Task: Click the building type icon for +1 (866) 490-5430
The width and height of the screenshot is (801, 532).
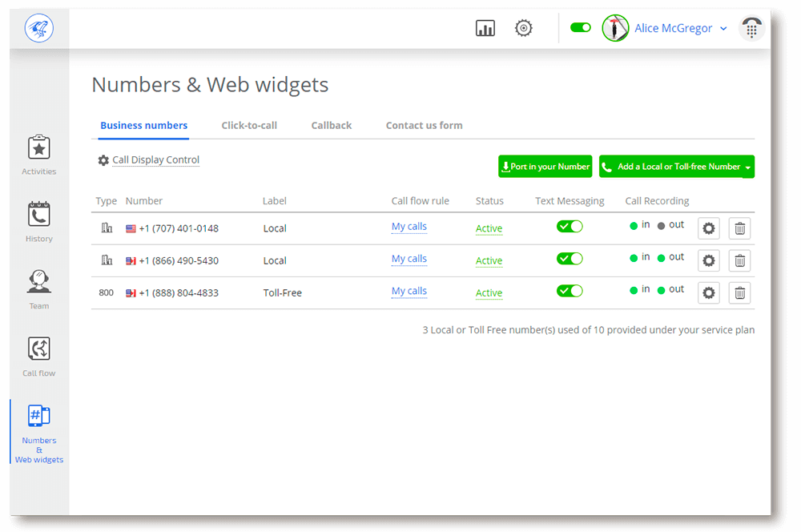Action: point(107,260)
